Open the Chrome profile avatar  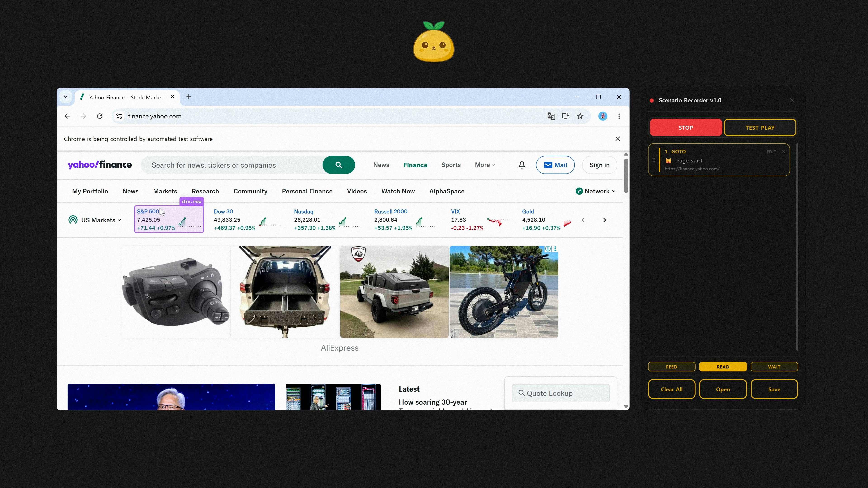603,116
